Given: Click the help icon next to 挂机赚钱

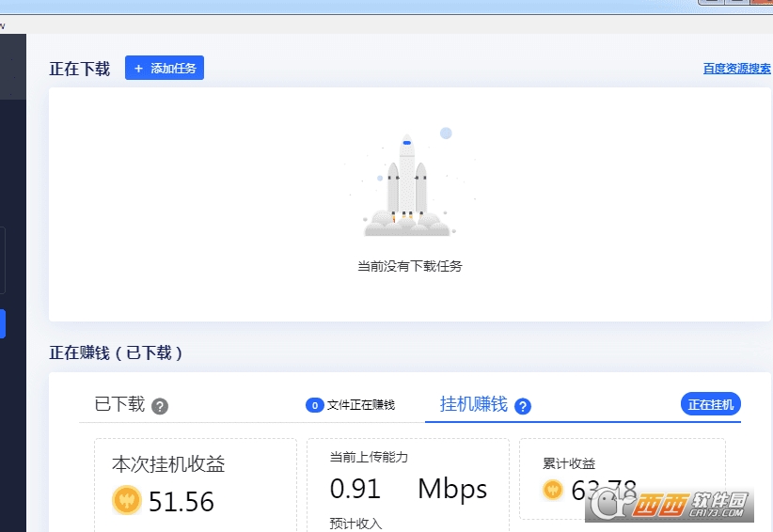Looking at the screenshot, I should tap(523, 406).
